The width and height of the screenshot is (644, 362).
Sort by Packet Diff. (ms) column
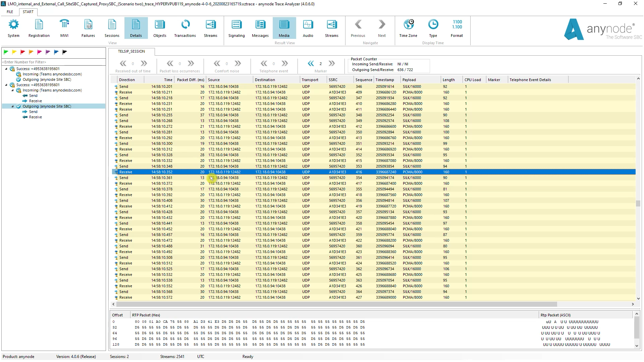coord(190,80)
